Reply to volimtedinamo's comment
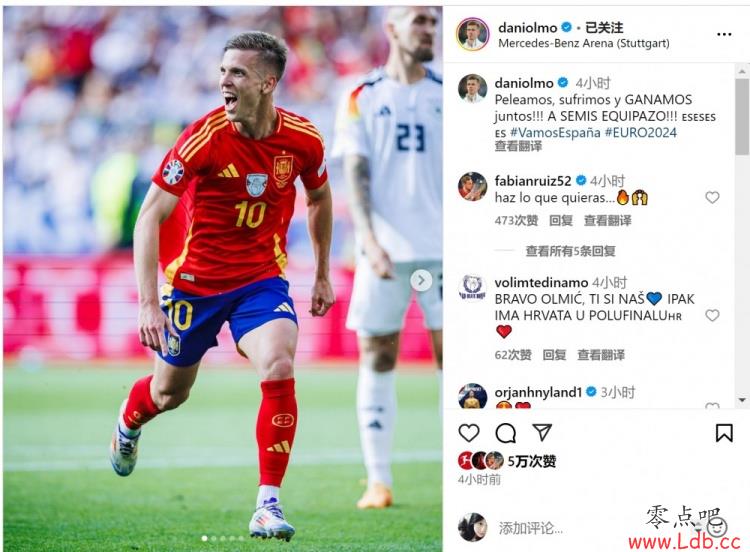750x552 pixels. coord(554,355)
